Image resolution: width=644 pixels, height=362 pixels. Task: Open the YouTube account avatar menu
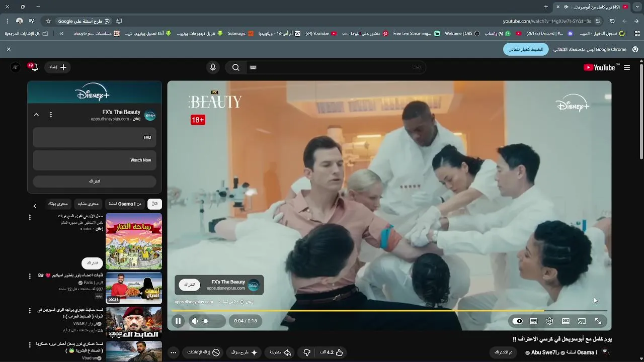coord(16,67)
